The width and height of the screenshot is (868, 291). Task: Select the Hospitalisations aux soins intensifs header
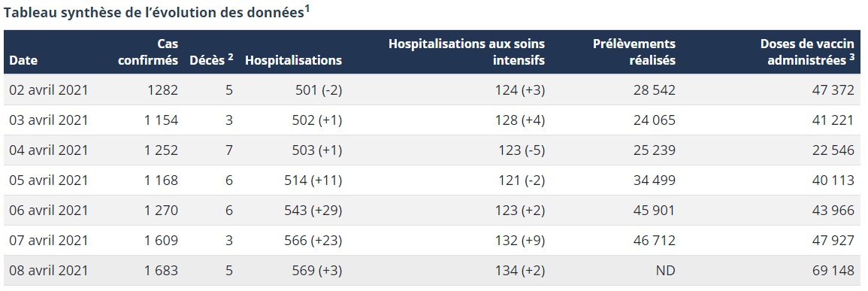467,52
